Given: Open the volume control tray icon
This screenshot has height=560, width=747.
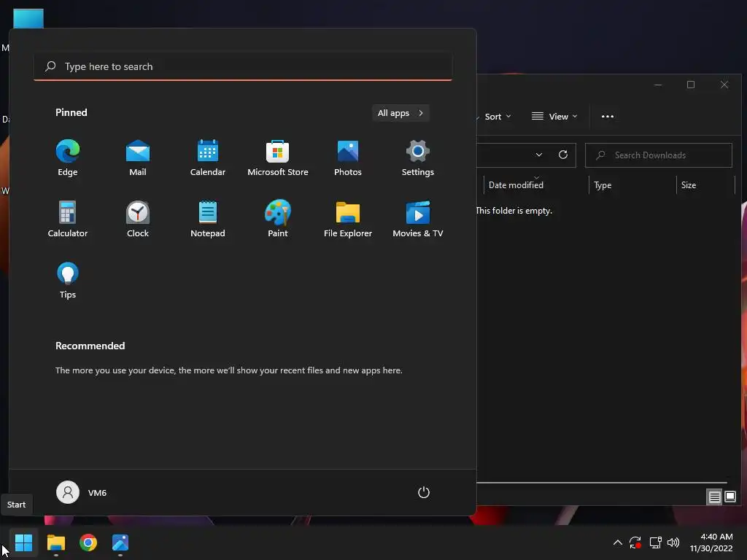Looking at the screenshot, I should (673, 542).
